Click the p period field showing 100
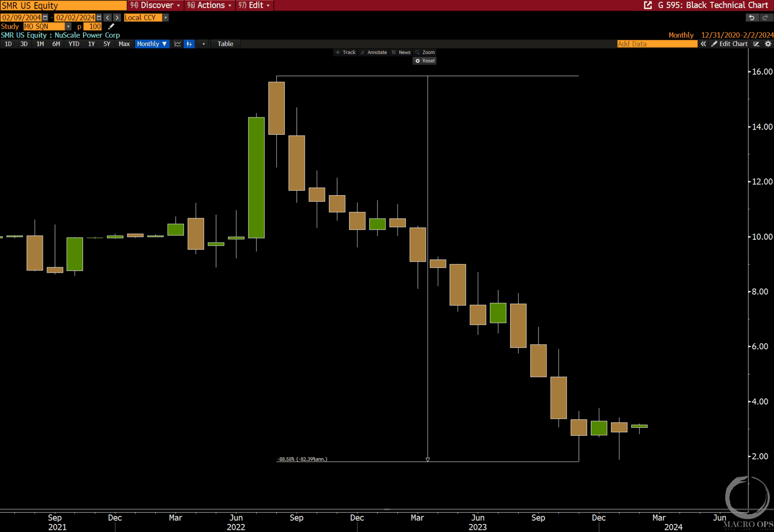 (x=93, y=27)
